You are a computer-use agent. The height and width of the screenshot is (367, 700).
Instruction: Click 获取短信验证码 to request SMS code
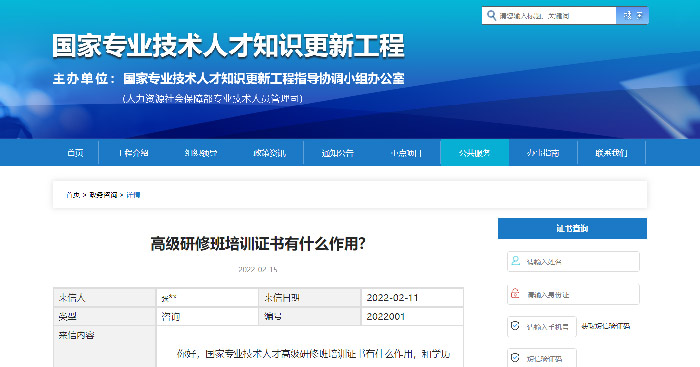point(605,326)
